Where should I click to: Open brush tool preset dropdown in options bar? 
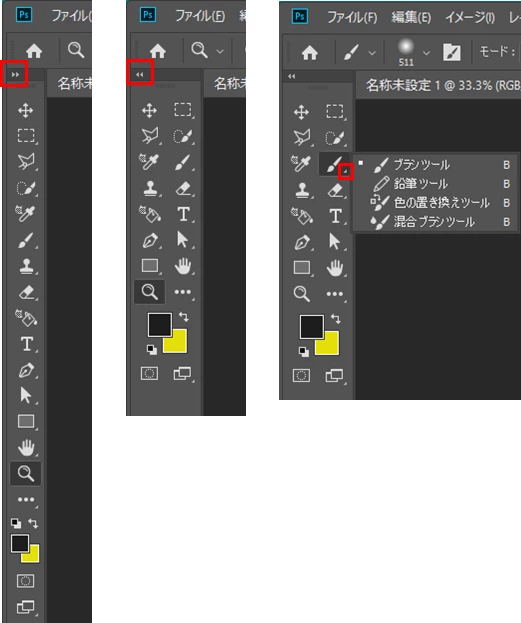[x=358, y=52]
